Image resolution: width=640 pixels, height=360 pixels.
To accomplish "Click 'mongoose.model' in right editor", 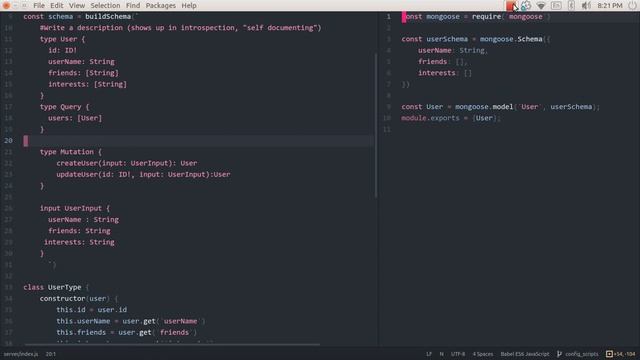I will tap(484, 107).
